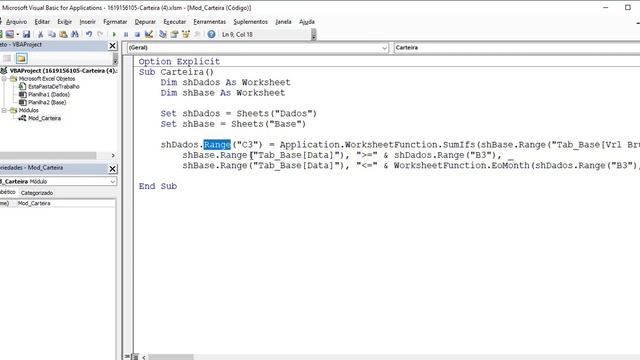
Task: Open the Formatar menu
Action: 115,22
